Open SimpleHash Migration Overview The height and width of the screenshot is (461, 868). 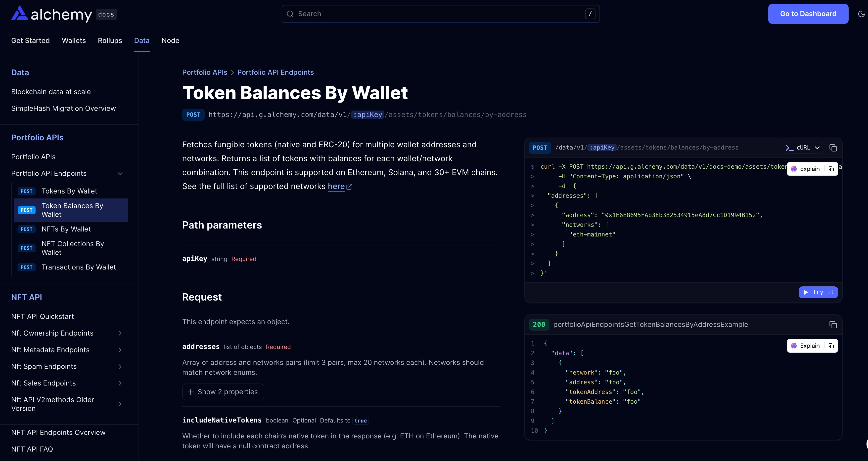coord(63,108)
